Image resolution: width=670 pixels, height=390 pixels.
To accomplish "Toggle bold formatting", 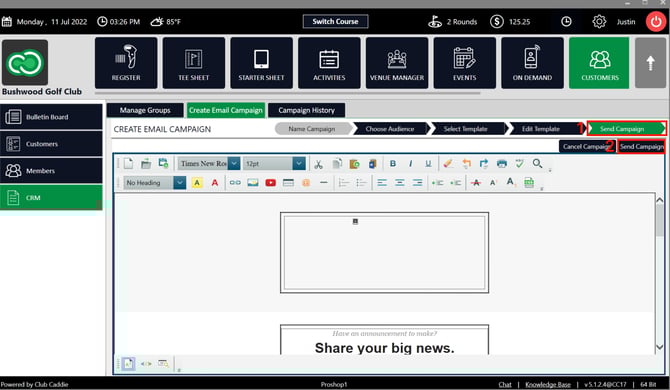I will [393, 163].
